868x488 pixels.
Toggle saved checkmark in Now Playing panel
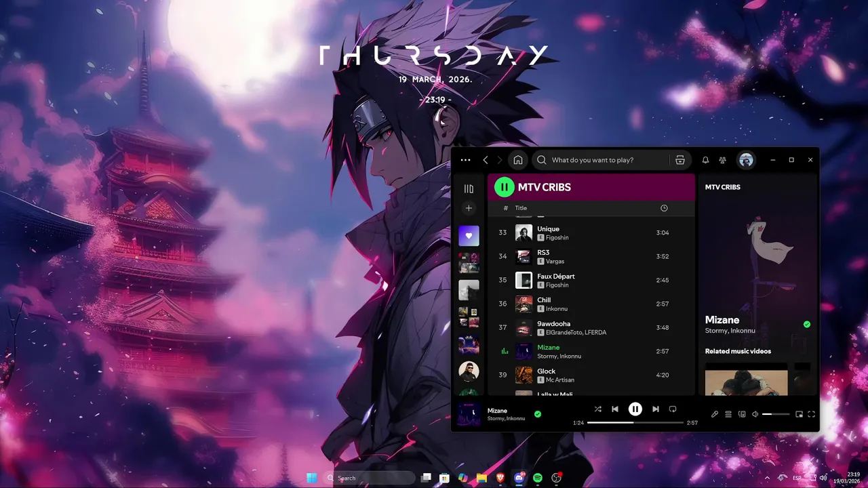(807, 325)
